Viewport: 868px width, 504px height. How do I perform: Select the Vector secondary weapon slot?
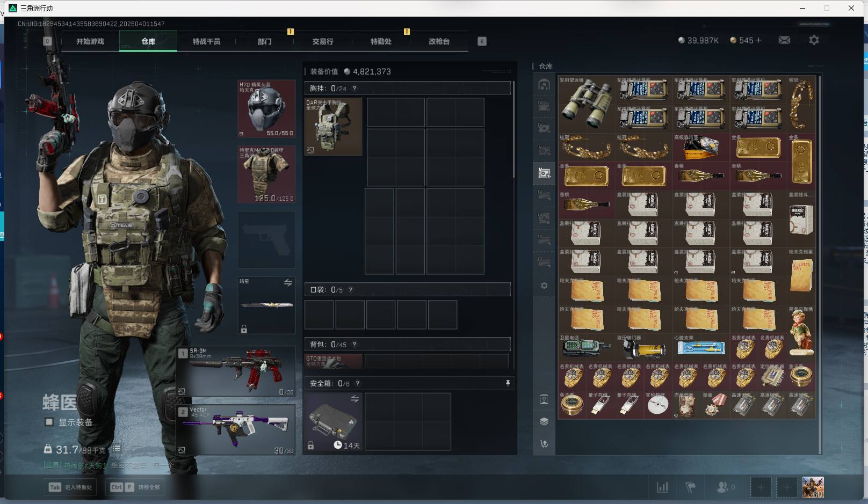[x=236, y=429]
